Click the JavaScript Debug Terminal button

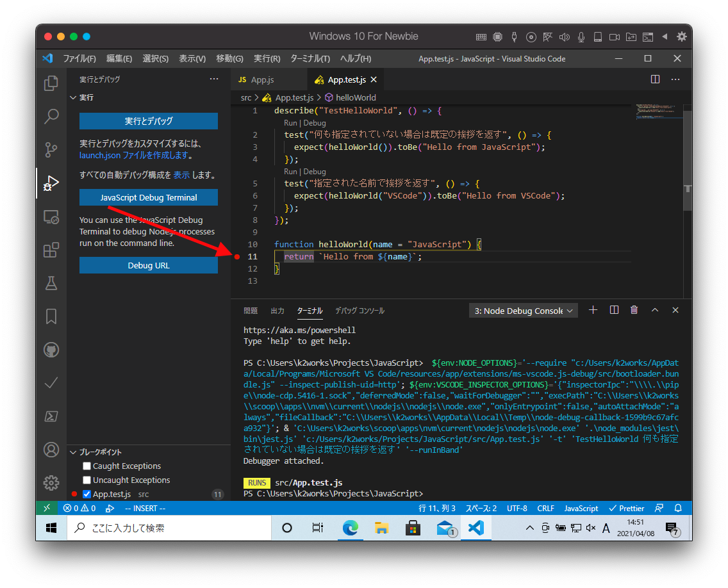(149, 197)
